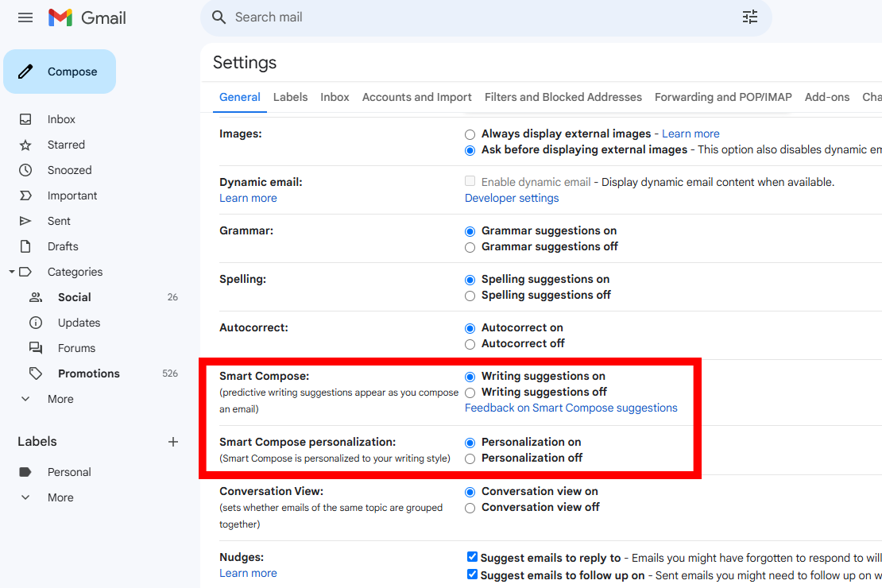The height and width of the screenshot is (588, 882).
Task: Open the main navigation hamburger menu
Action: tap(25, 17)
